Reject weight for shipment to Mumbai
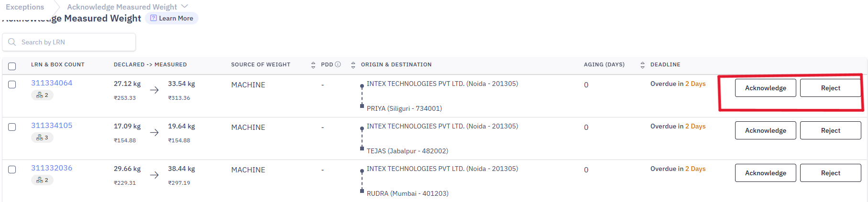 (x=830, y=173)
